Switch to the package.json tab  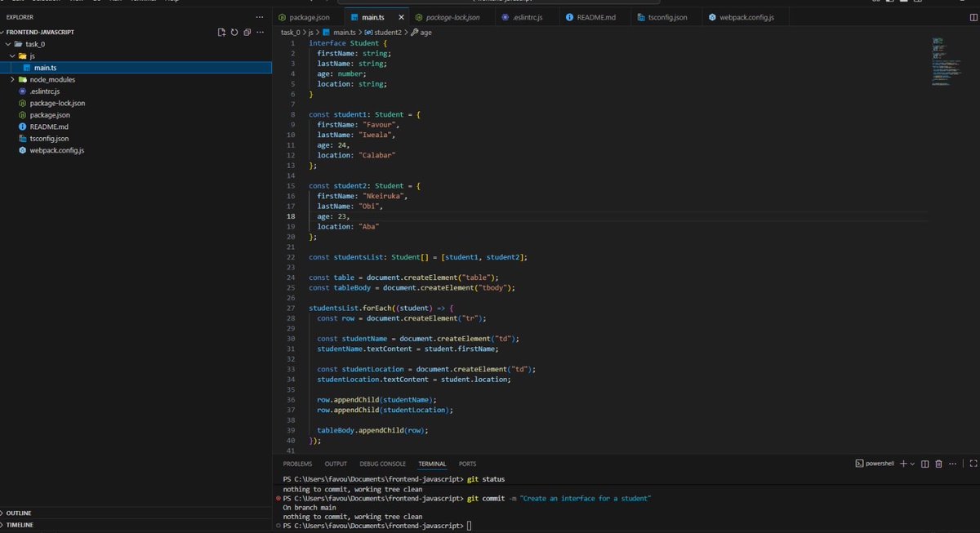click(307, 16)
